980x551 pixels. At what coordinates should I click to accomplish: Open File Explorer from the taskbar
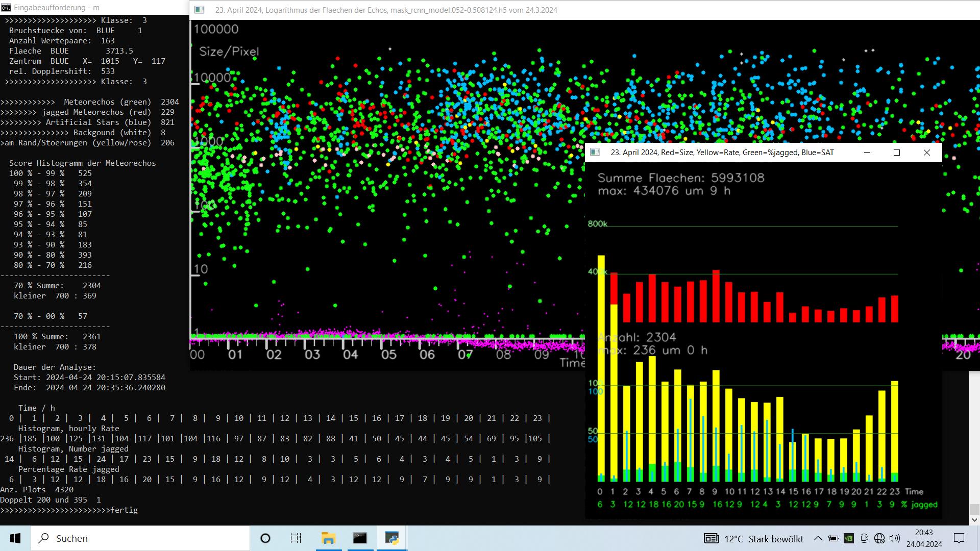tap(328, 538)
